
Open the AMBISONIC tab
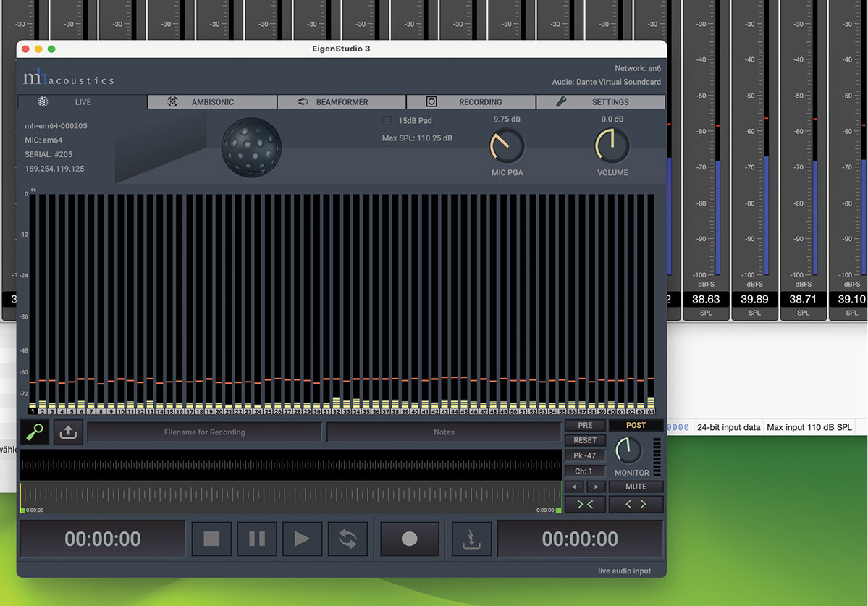click(212, 102)
